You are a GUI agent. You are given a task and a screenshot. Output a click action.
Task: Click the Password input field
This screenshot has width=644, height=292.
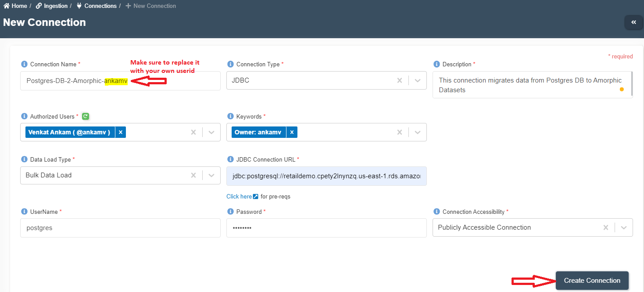(x=326, y=228)
